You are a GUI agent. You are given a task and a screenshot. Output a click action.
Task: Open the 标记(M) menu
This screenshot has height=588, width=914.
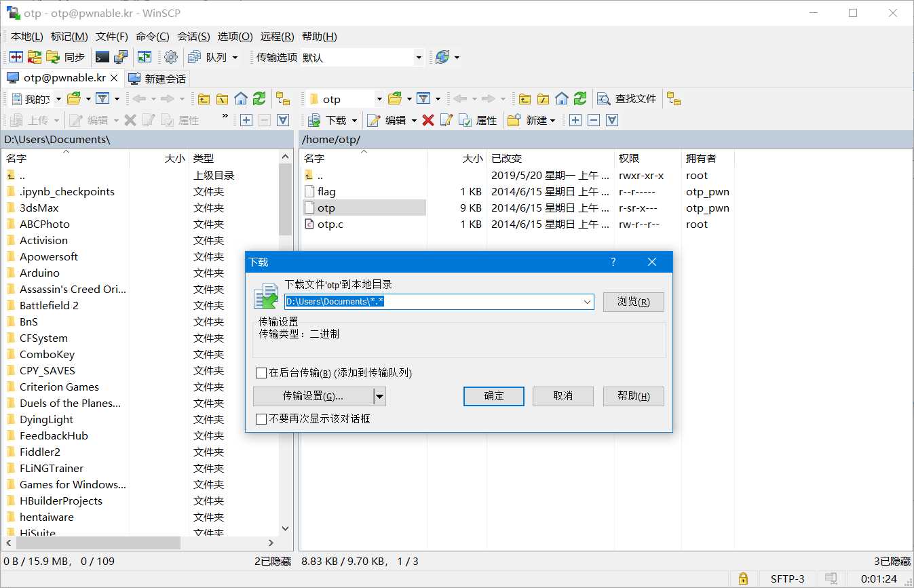[69, 37]
